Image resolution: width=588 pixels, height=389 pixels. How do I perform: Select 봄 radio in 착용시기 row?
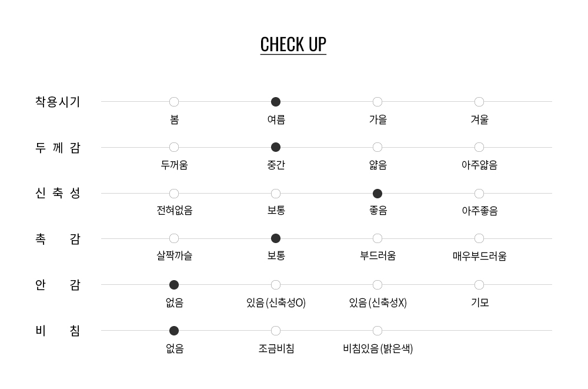tap(174, 102)
